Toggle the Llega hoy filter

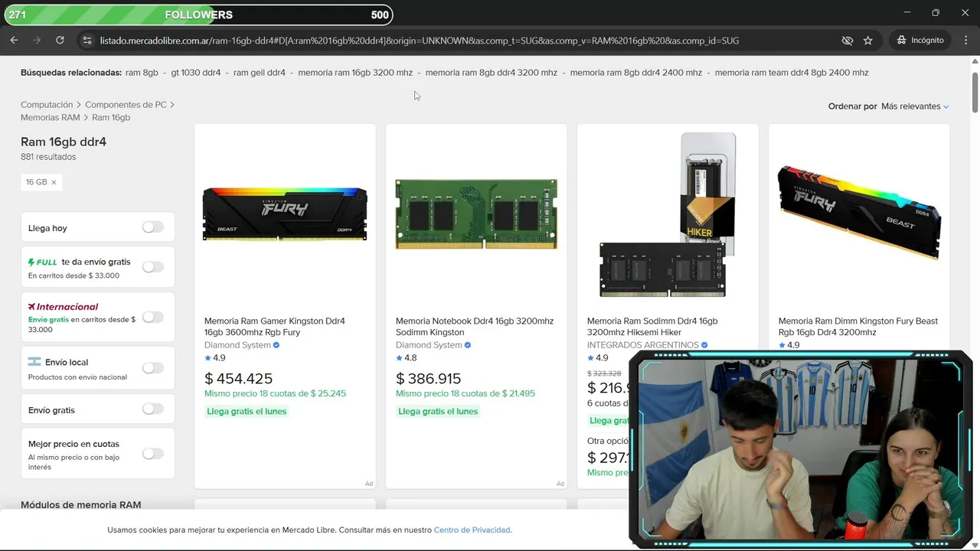point(152,227)
